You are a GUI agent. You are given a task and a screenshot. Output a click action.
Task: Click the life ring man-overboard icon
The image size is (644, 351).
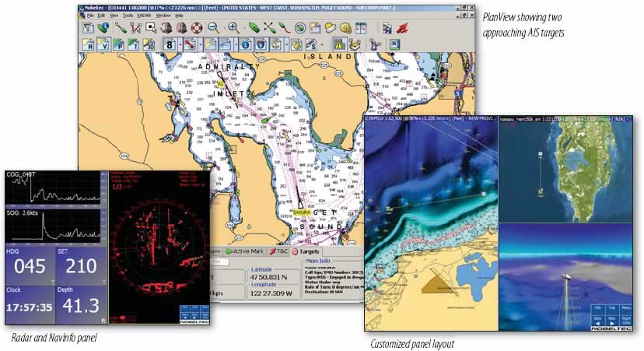click(x=197, y=28)
